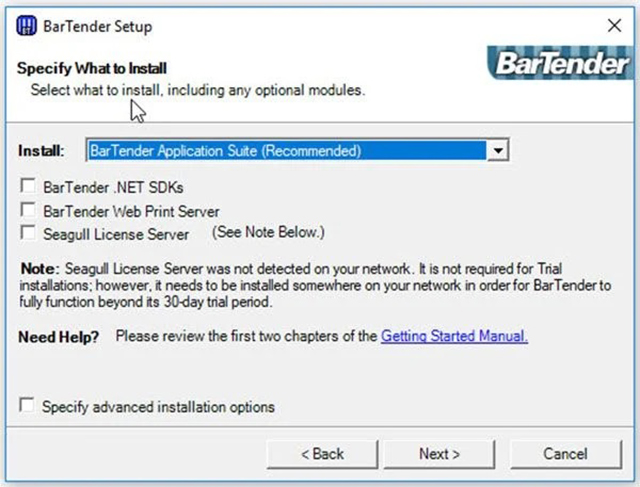Enable Specify advanced installation options

[x=27, y=405]
